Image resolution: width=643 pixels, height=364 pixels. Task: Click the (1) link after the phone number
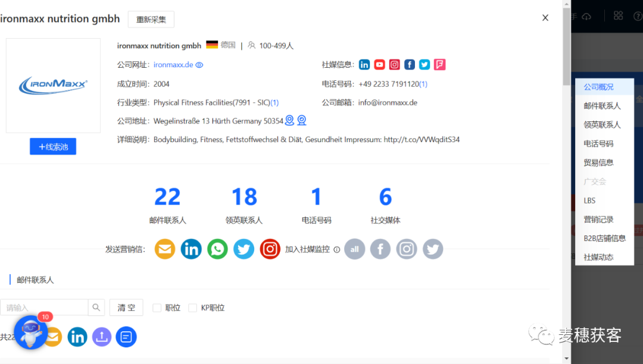pos(423,84)
